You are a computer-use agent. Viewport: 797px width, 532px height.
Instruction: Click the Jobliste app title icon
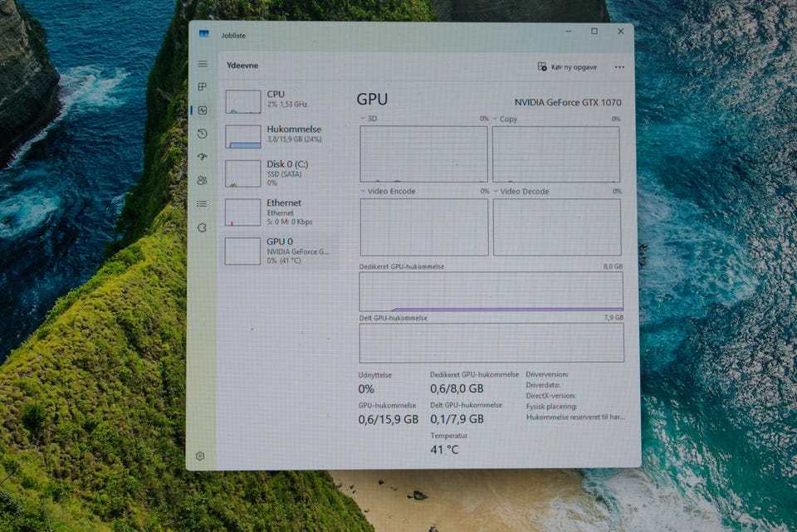pyautogui.click(x=204, y=34)
